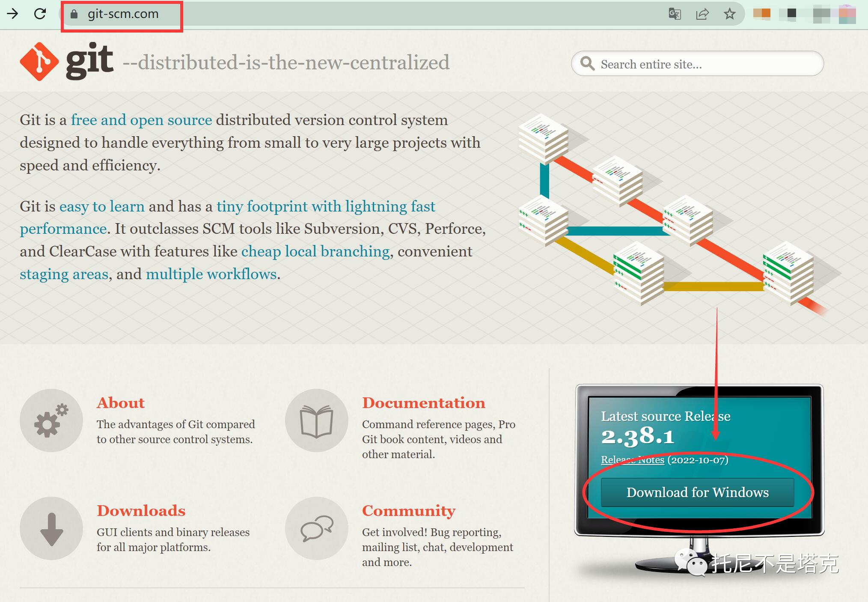Viewport: 868px width, 602px height.
Task: Open the Release Notes link
Action: tap(632, 460)
